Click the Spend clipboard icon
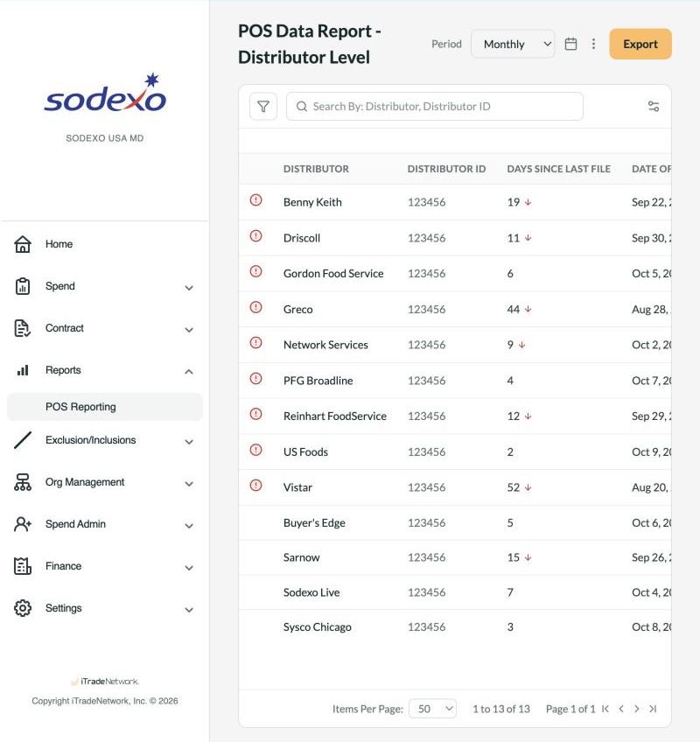The height and width of the screenshot is (742, 700). 23,286
